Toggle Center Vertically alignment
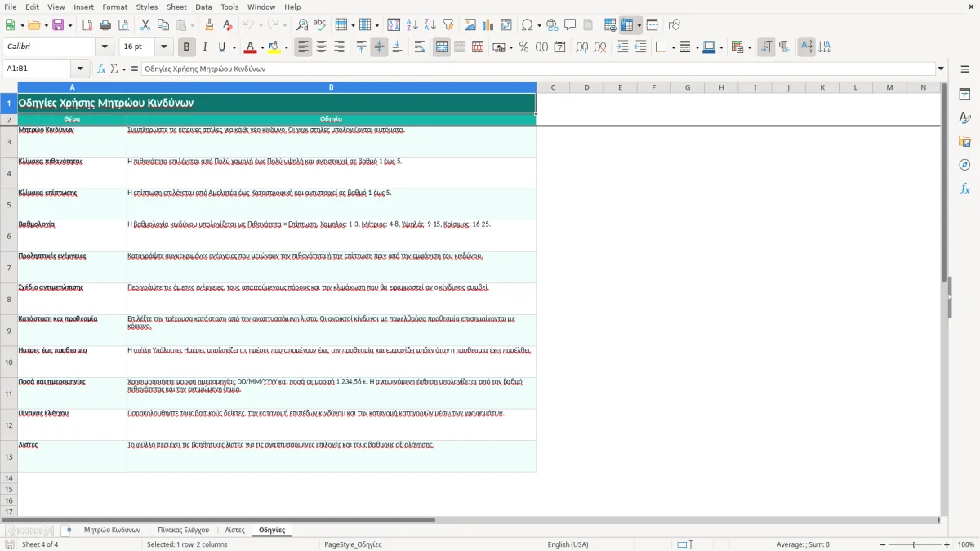980x551 pixels. (379, 47)
